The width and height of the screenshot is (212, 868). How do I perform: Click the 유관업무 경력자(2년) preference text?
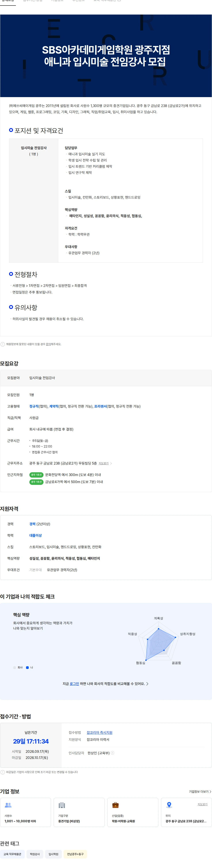[62, 570]
